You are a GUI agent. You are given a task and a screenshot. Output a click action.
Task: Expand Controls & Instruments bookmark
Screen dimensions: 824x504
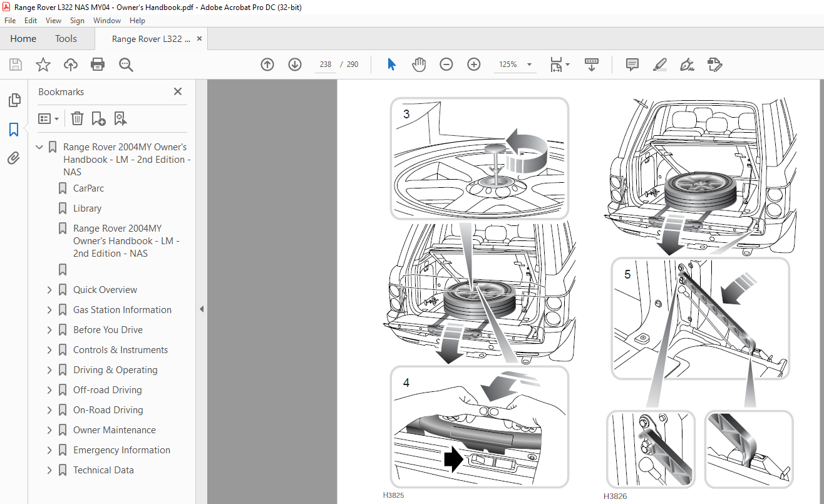coord(50,350)
